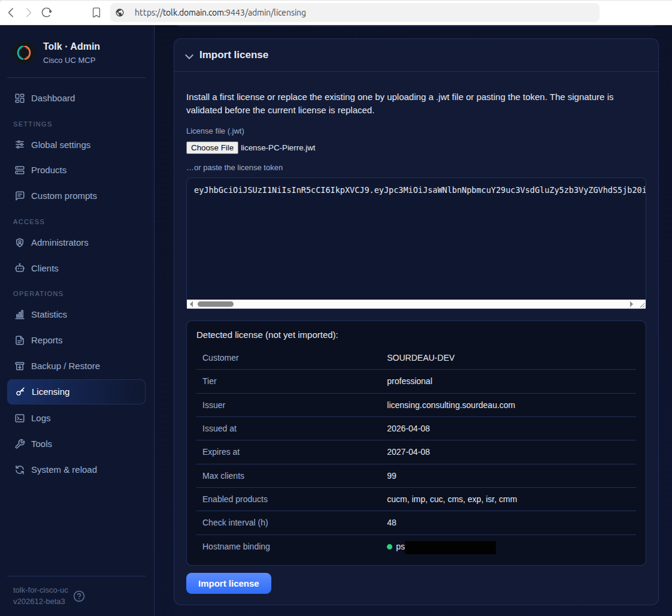Click the licensing.consulting.sourdeau.com issuer value

click(x=451, y=405)
